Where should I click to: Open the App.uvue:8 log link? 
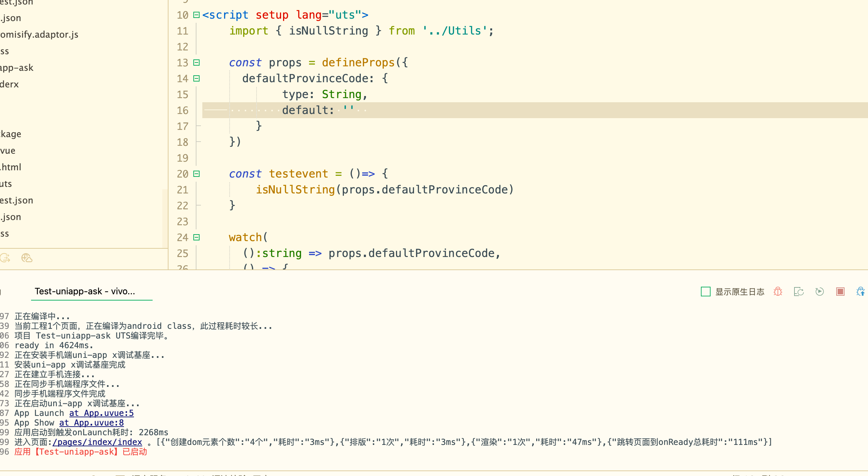pyautogui.click(x=91, y=423)
